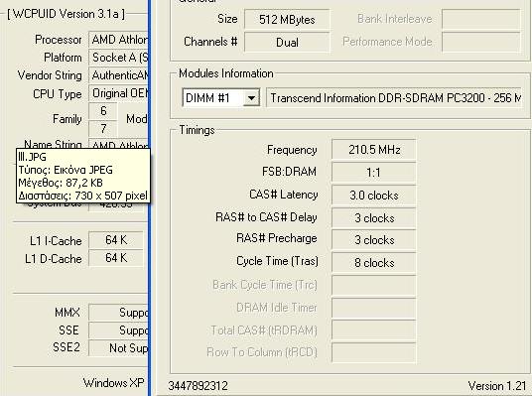Screen dimensions: 532x396
Task: Select the DIMM #1 combo box
Action: click(221, 98)
